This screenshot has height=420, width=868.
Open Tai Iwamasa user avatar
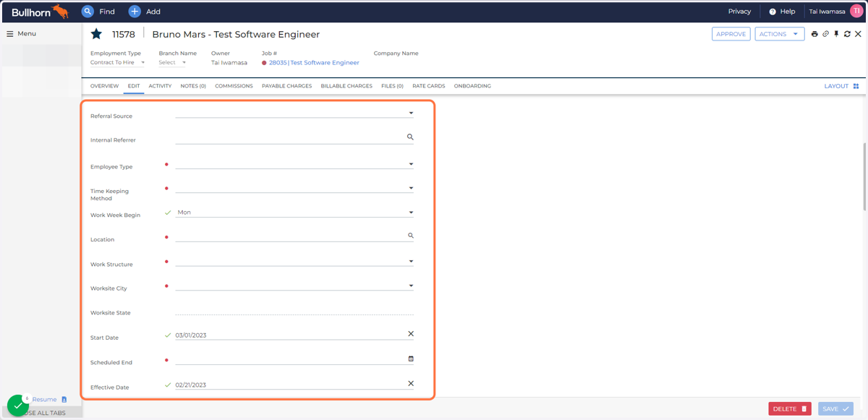856,11
